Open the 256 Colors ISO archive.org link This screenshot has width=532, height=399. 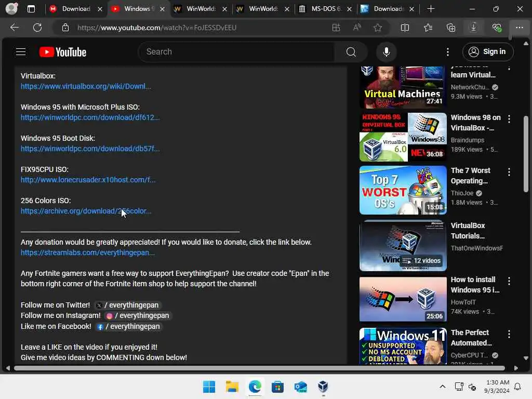coord(86,211)
